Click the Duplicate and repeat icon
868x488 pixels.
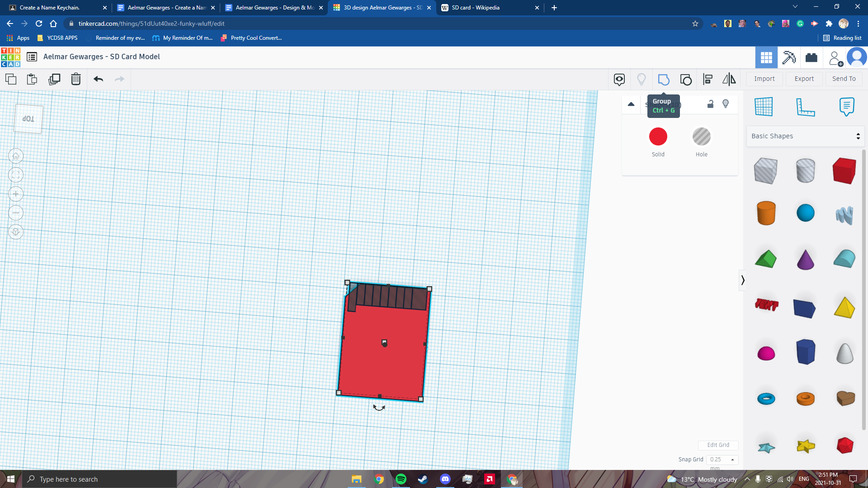[x=54, y=79]
